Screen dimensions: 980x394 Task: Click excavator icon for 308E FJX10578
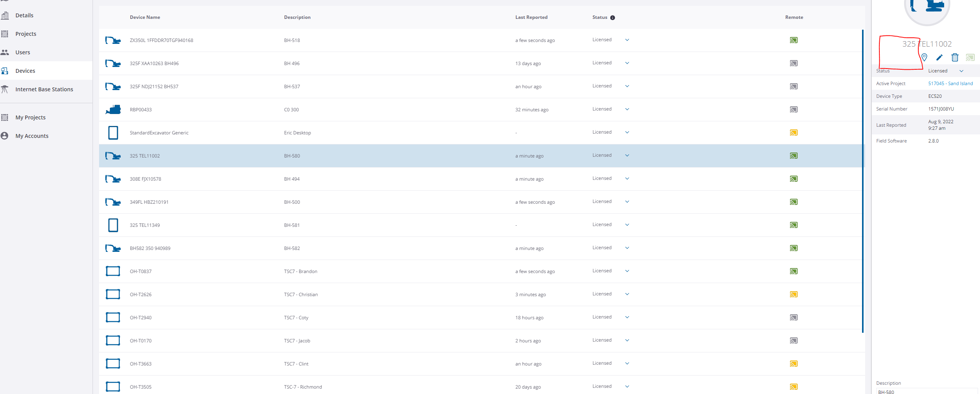coord(113,179)
